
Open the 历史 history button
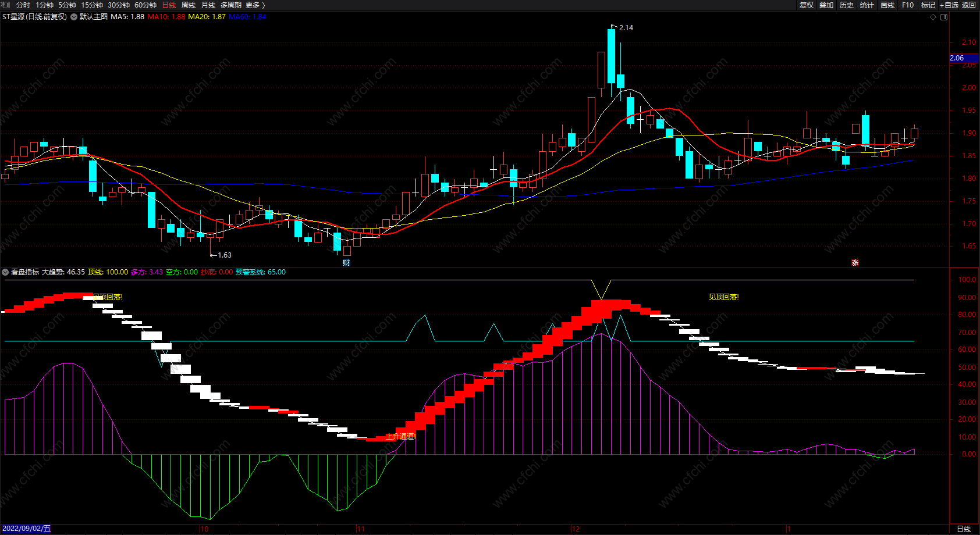(x=847, y=5)
